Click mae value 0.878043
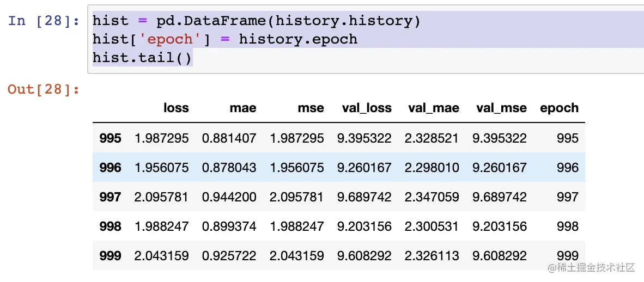 (x=229, y=168)
